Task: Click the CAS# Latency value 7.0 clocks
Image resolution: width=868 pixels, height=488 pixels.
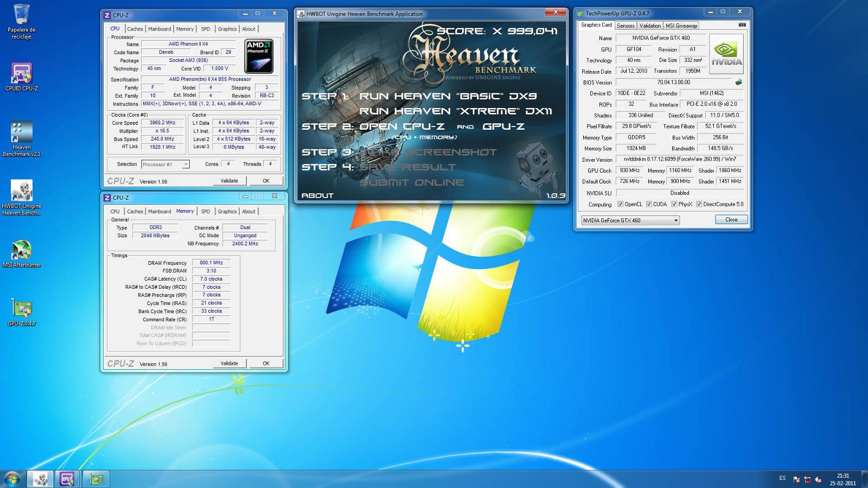Action: tap(211, 279)
